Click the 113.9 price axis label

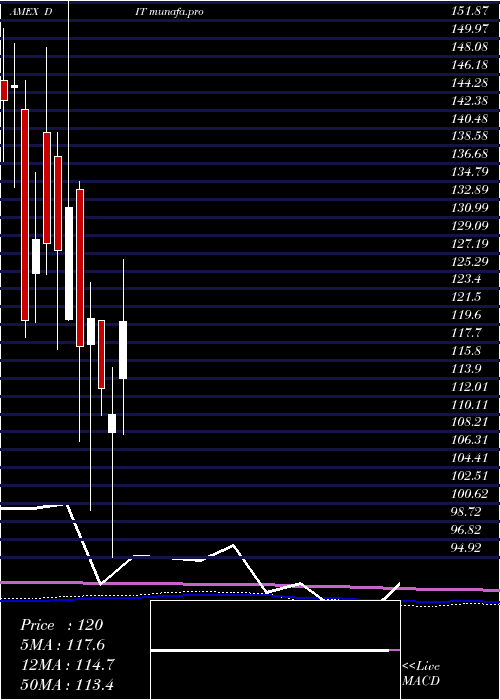pyautogui.click(x=468, y=369)
